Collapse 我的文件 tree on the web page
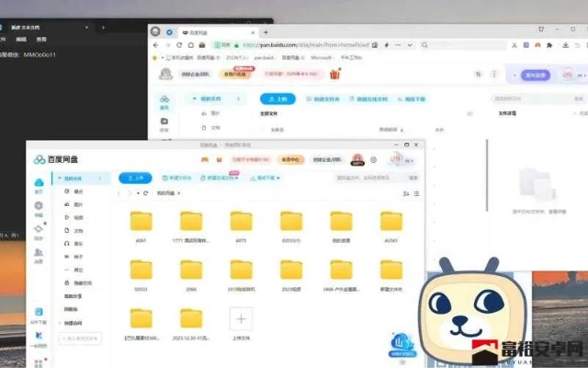 point(194,98)
